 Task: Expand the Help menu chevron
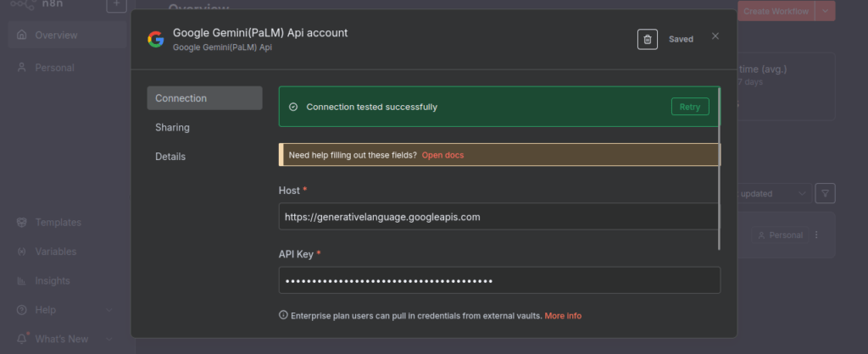click(x=109, y=310)
